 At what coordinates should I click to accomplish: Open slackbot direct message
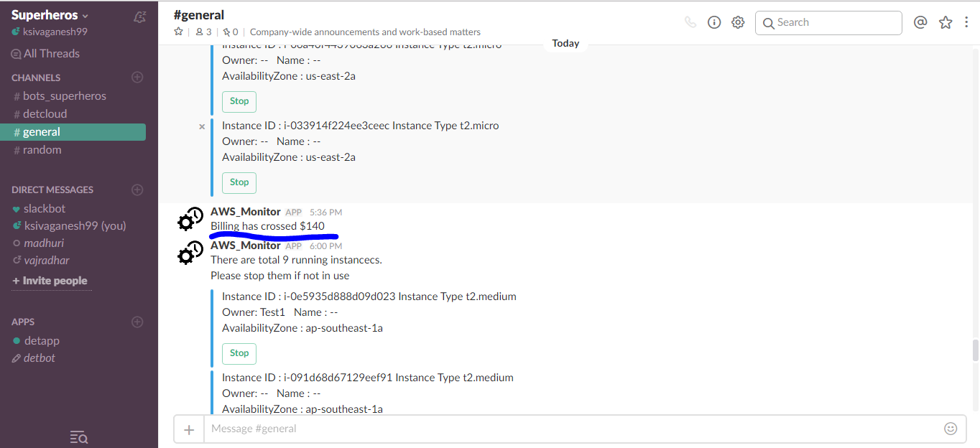click(40, 208)
